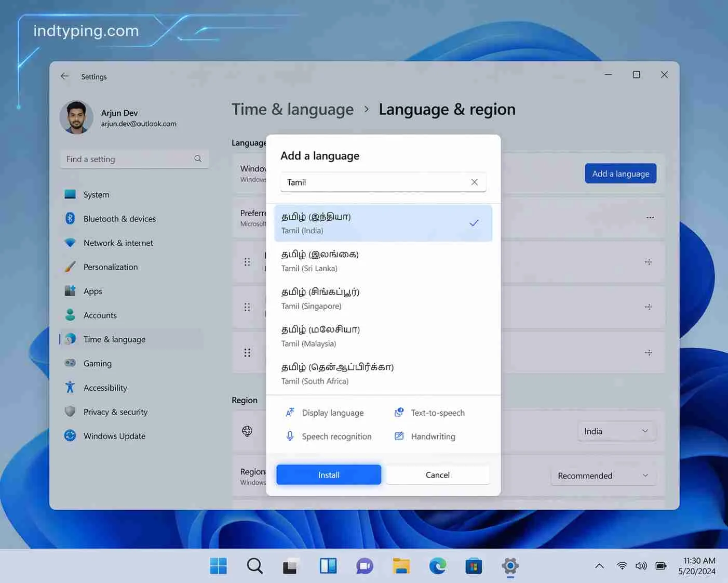Show hidden tray icons chevron
728x583 pixels.
599,566
